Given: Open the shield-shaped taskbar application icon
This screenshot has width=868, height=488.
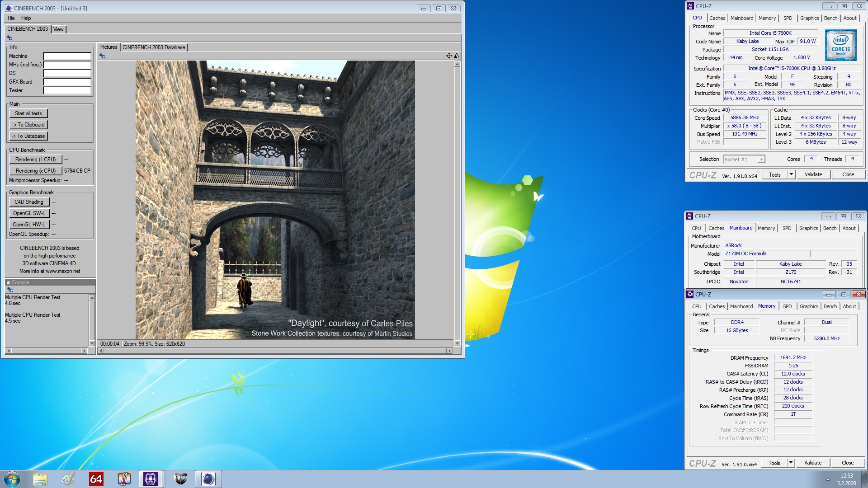Looking at the screenshot, I should tap(180, 479).
